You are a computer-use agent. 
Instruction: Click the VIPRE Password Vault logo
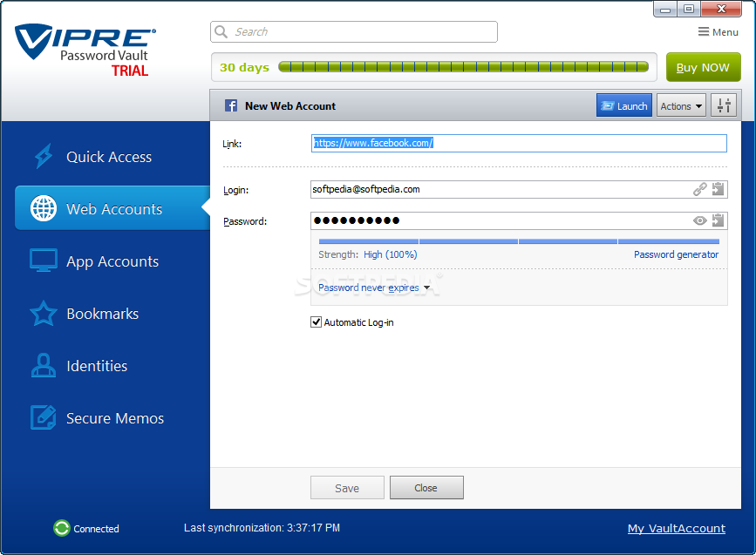[85, 51]
